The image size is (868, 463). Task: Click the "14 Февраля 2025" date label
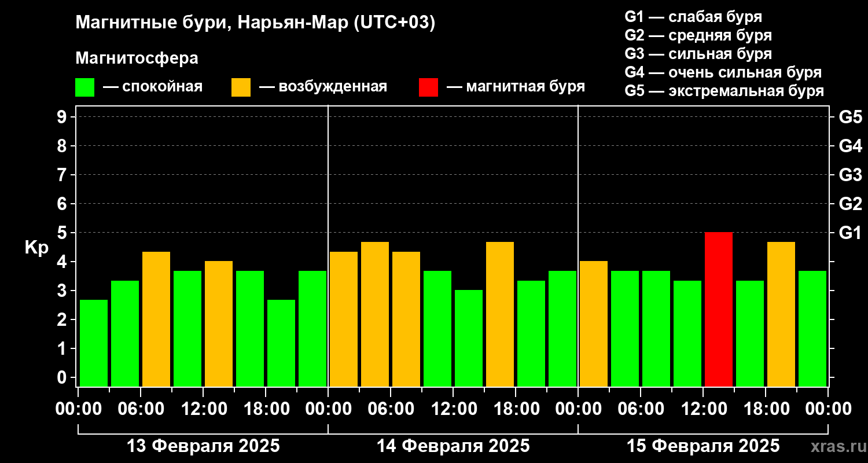point(453,446)
